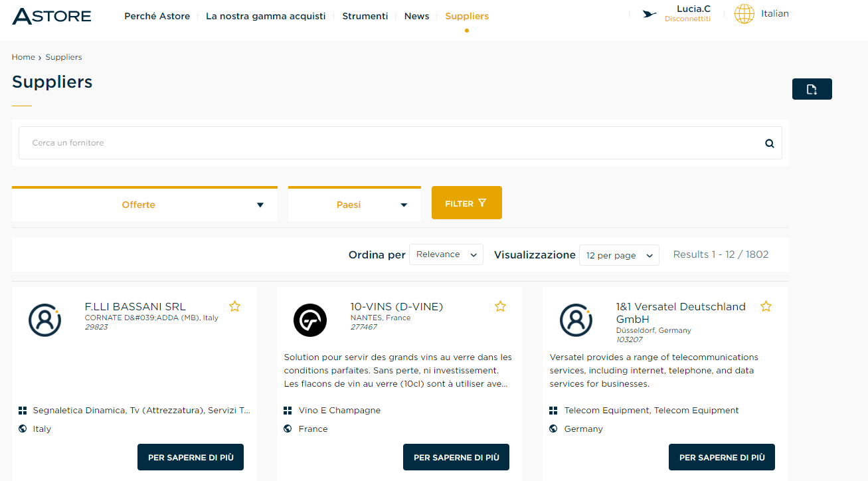Screen dimensions: 868x481
Task: Click globe icon beside France
Action: [288, 429]
